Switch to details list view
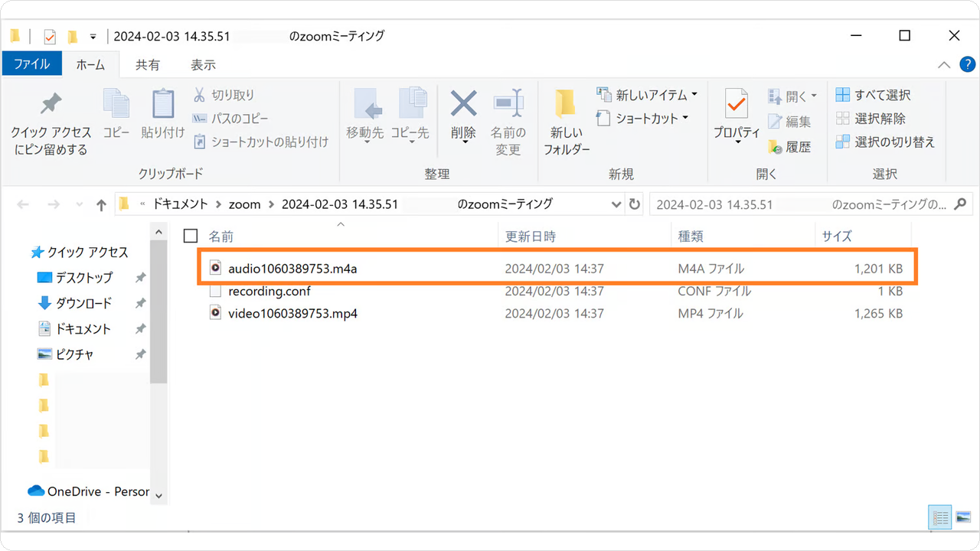980x551 pixels. (x=939, y=518)
